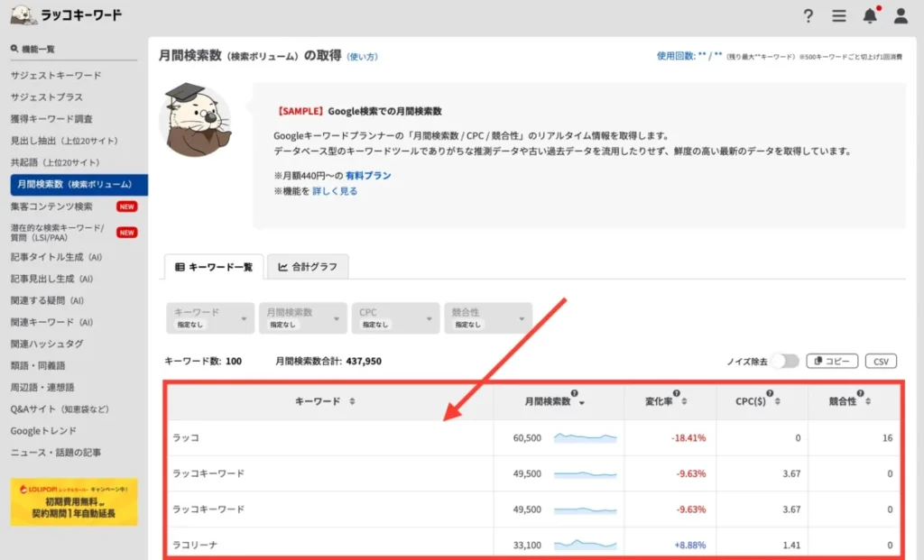Open 周辺語・連想語 in sidebar

42,388
